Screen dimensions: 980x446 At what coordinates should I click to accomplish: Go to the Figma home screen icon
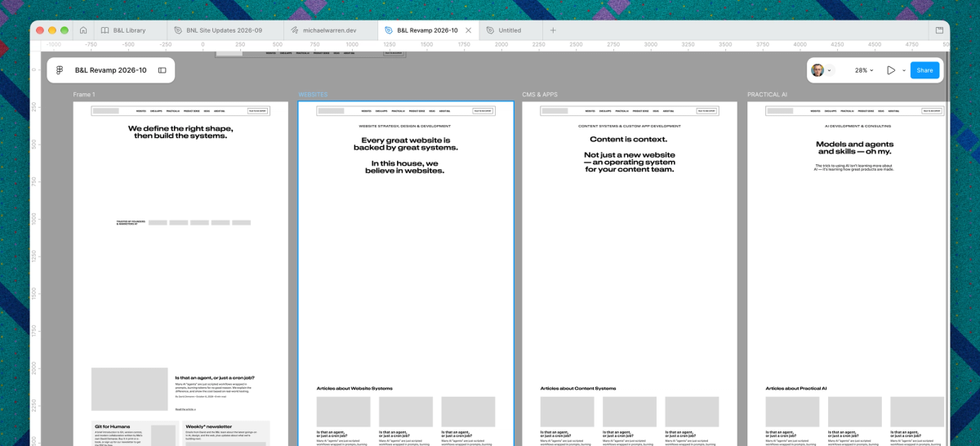(x=83, y=30)
